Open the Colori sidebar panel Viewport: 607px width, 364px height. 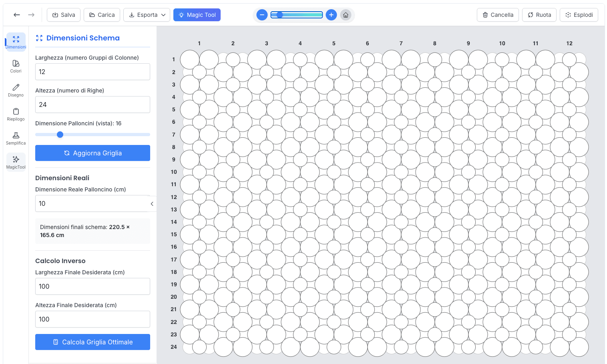[x=16, y=66]
